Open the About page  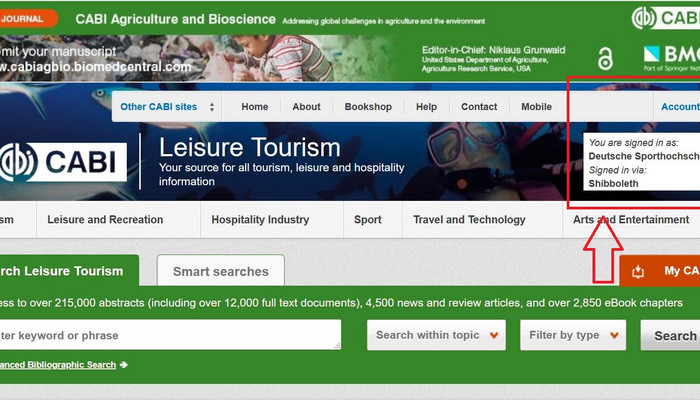point(306,107)
